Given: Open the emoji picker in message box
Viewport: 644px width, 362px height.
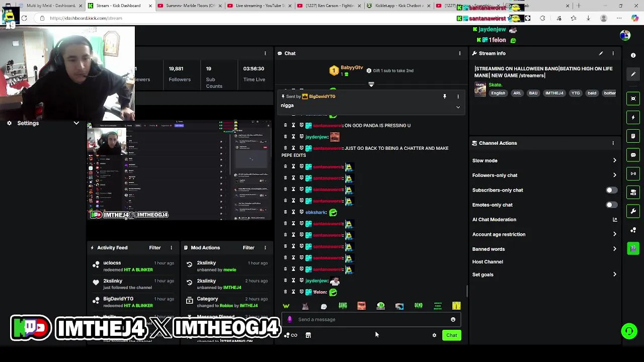Looking at the screenshot, I should coord(453,319).
